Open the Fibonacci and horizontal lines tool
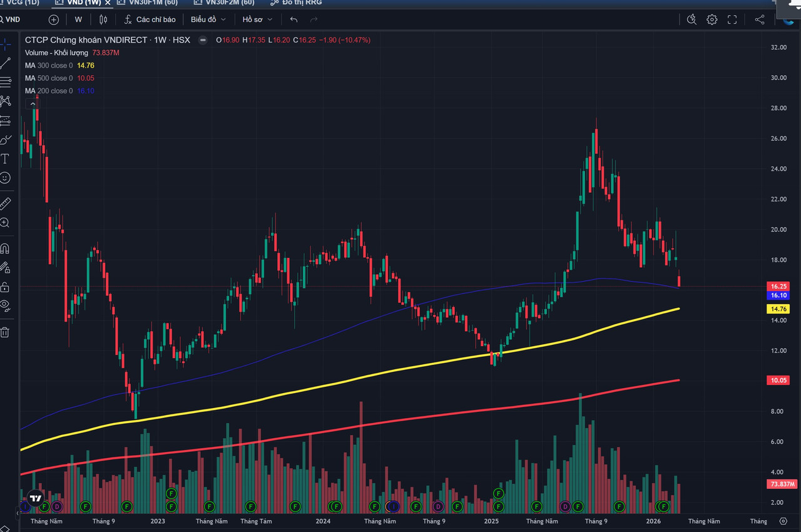 tap(5, 82)
